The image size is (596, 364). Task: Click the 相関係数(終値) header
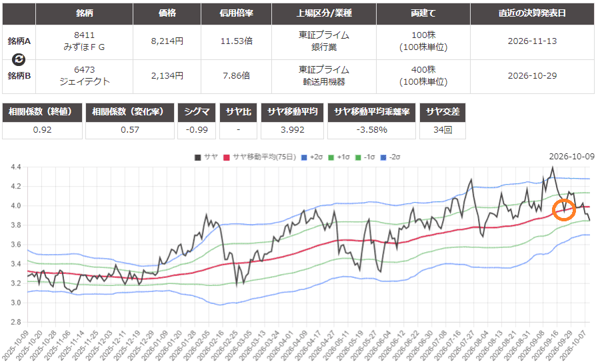(42, 112)
